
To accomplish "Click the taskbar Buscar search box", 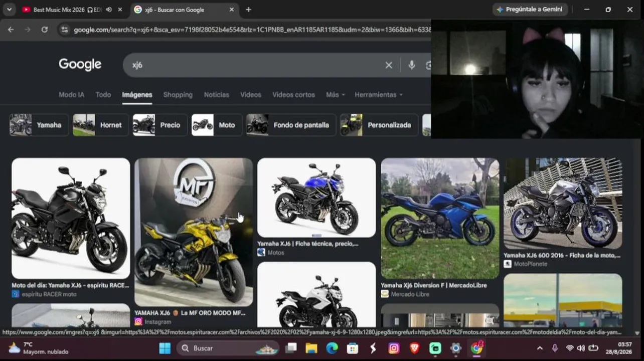I will [228, 348].
